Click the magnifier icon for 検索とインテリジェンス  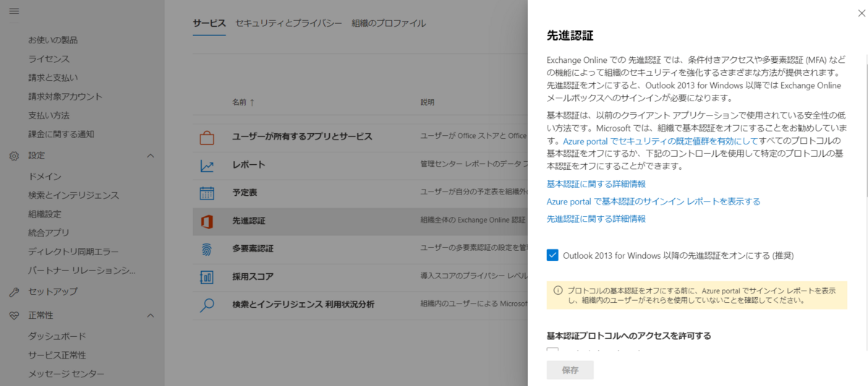coord(207,304)
